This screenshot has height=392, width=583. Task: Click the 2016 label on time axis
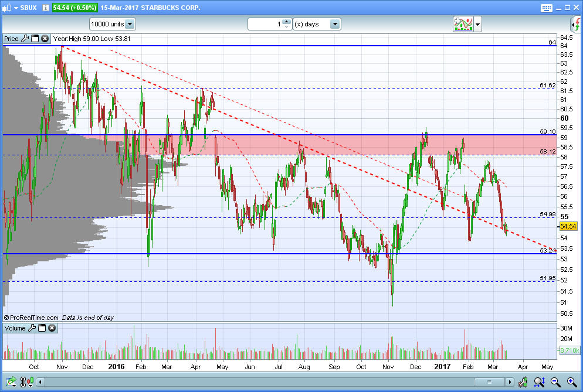point(116,367)
